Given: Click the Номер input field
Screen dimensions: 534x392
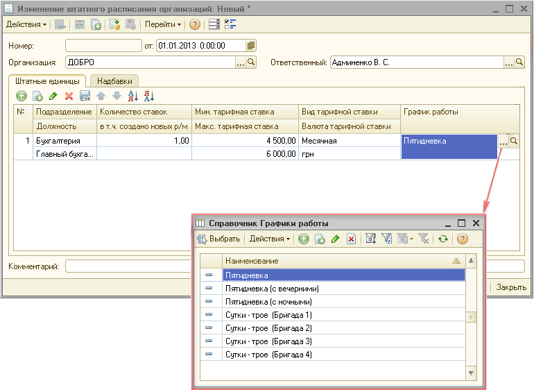Looking at the screenshot, I should [103, 46].
